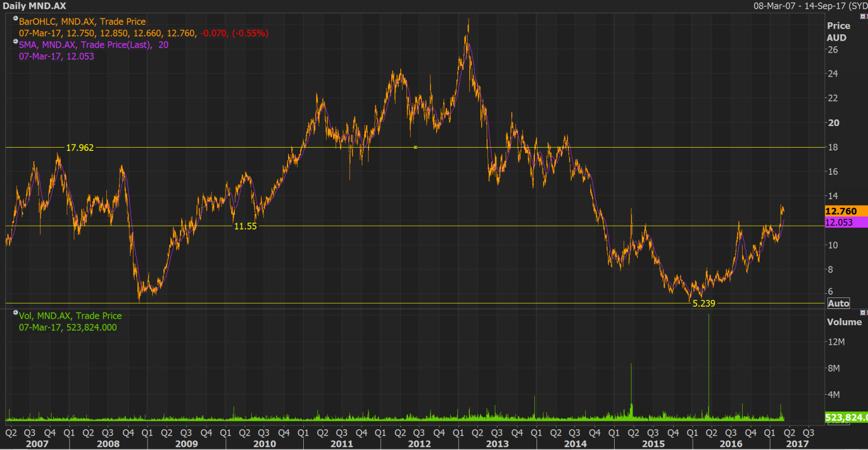Screen dimensions: 868x450
Task: Click the 2009 year label on time axis
Action: (x=187, y=444)
